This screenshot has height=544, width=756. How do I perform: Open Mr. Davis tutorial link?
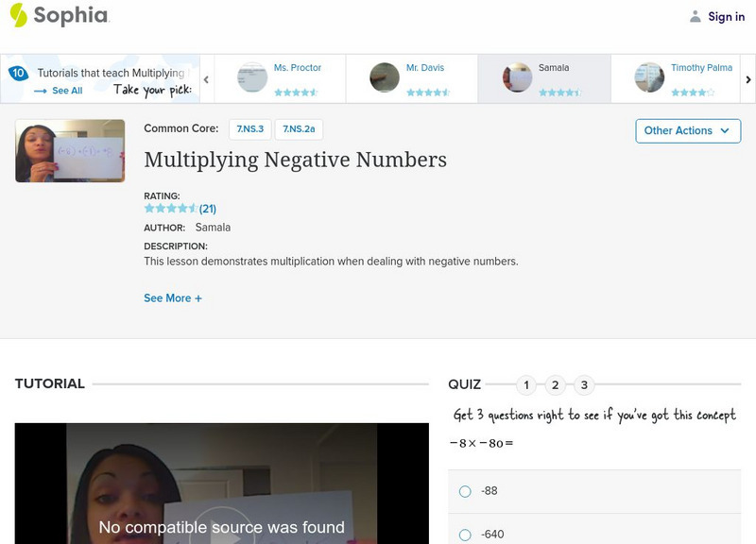pos(424,68)
